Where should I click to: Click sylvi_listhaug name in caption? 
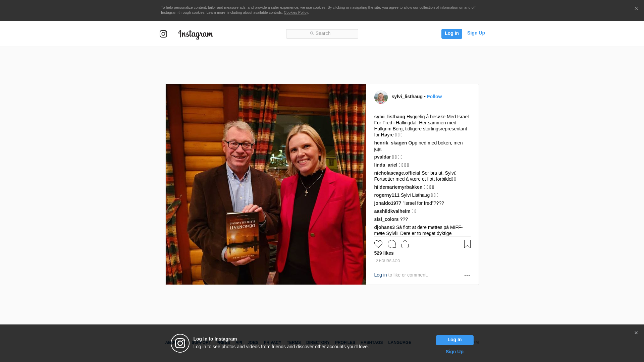(x=389, y=117)
